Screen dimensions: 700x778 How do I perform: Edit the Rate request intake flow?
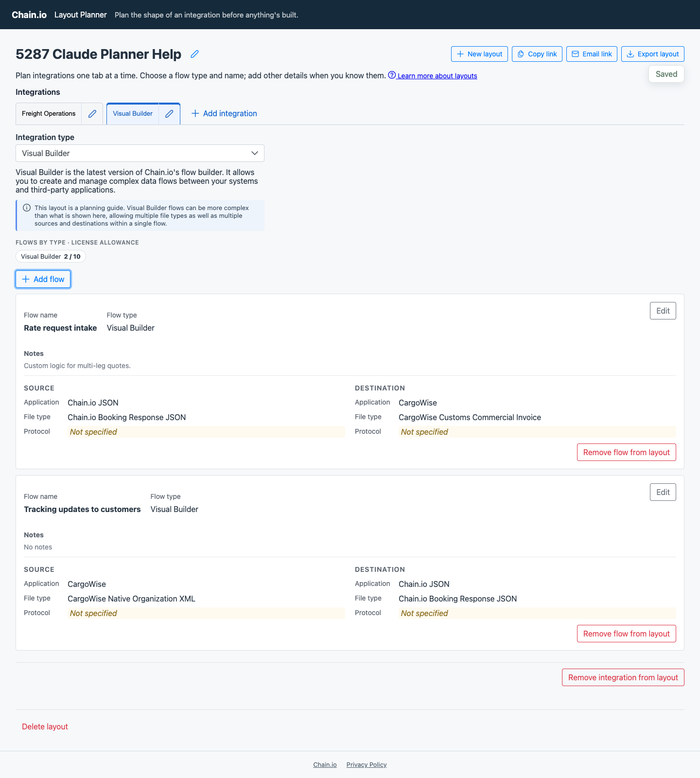point(663,311)
